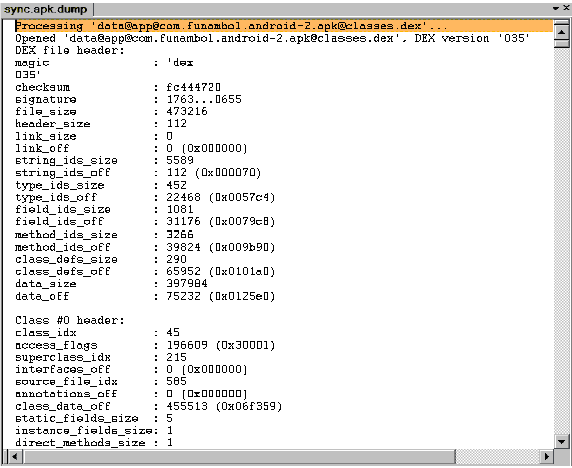The width and height of the screenshot is (572, 468).
Task: Click type_ids_off value '22468 (0x0057c4)'
Action: (221, 197)
